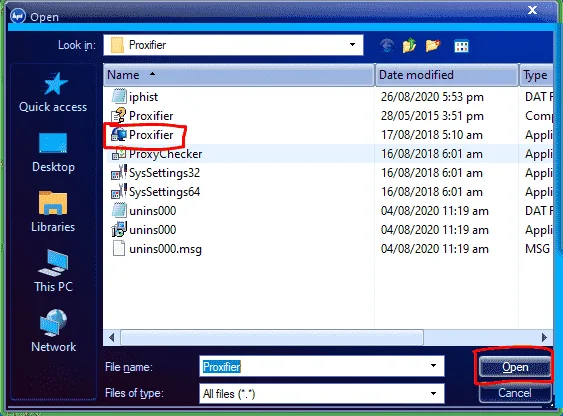The image size is (563, 416).
Task: Select the 17/08/2018 5:10 am date cell
Action: [x=432, y=135]
